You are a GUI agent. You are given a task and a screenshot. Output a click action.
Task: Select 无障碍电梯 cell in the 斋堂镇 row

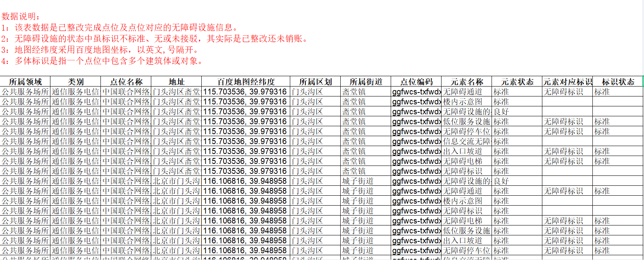pos(463,161)
